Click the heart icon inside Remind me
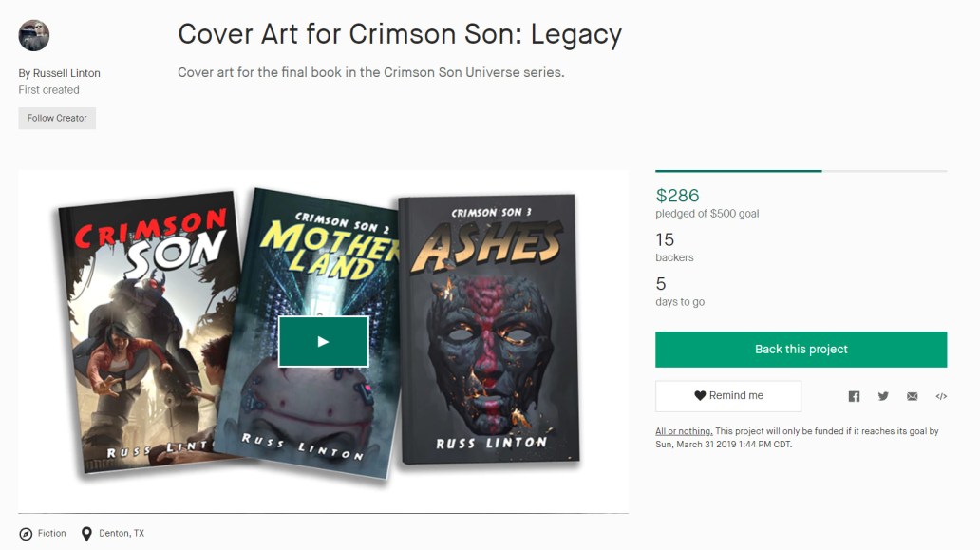Image resolution: width=980 pixels, height=550 pixels. tap(700, 396)
